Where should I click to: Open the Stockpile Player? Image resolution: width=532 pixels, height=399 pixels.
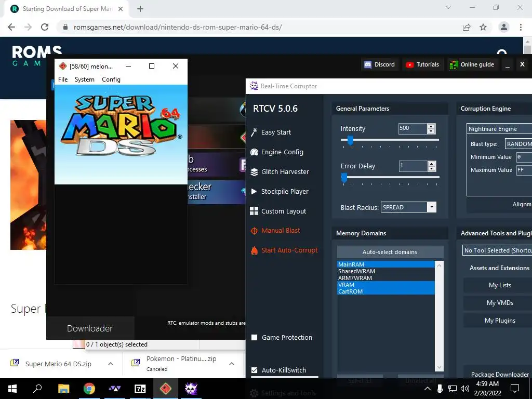[x=279, y=191]
